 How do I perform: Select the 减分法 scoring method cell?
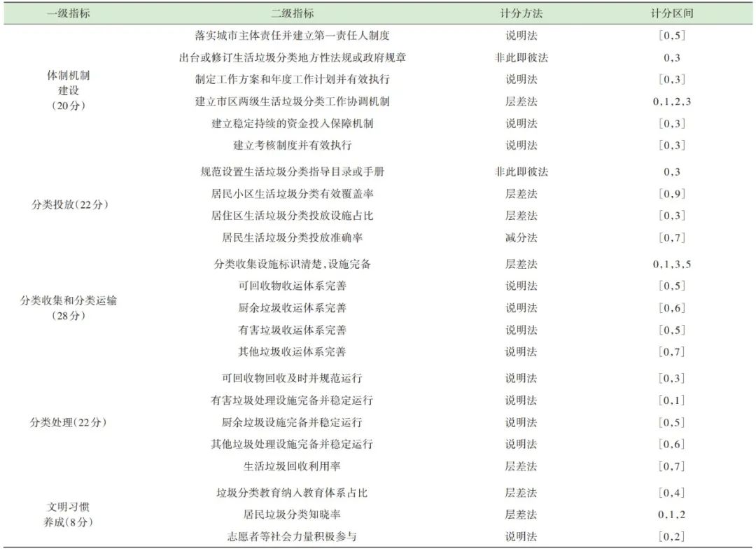(521, 238)
